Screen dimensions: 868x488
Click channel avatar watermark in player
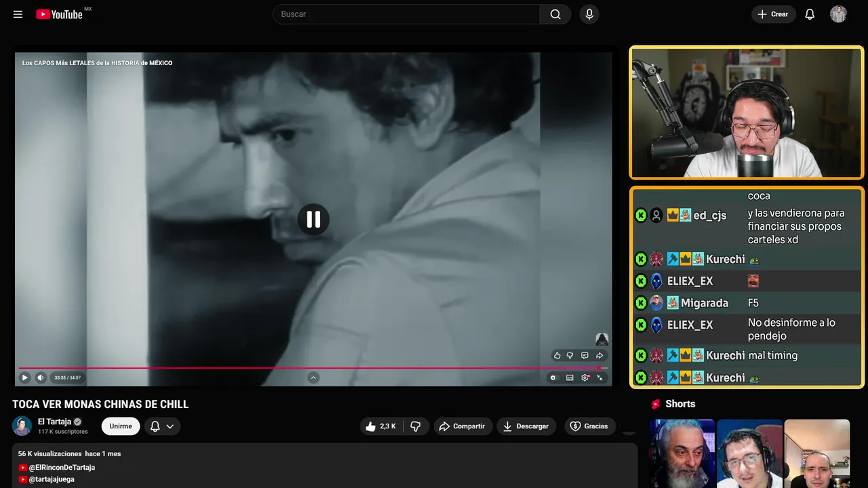click(601, 339)
